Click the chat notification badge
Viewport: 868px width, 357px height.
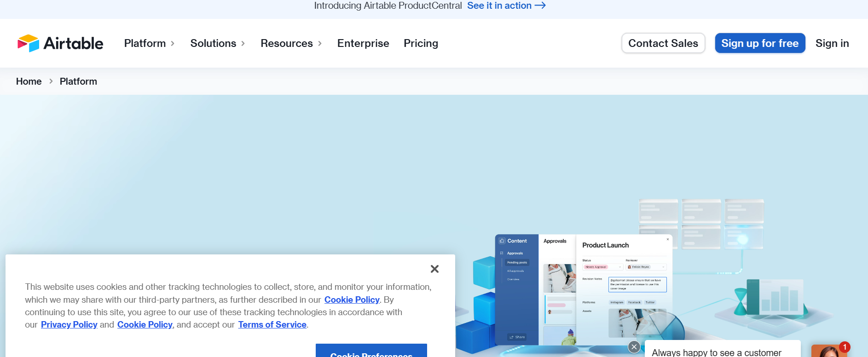pyautogui.click(x=845, y=347)
